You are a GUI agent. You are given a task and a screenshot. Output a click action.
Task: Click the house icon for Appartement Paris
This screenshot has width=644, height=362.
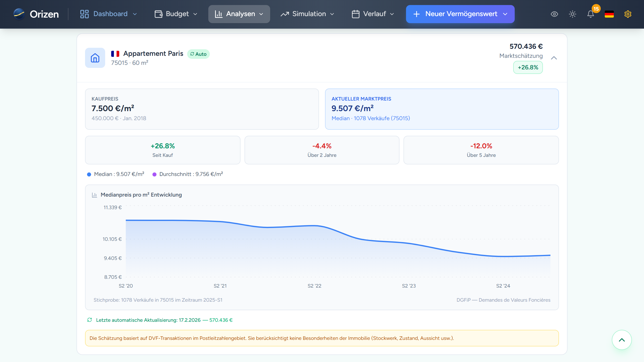(95, 58)
